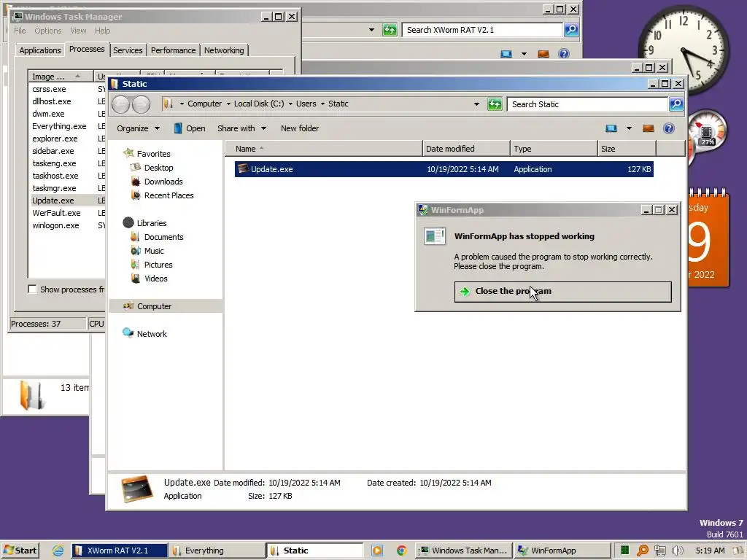Click refresh icon beside Static address bar
The height and width of the screenshot is (560, 747).
coord(495,104)
